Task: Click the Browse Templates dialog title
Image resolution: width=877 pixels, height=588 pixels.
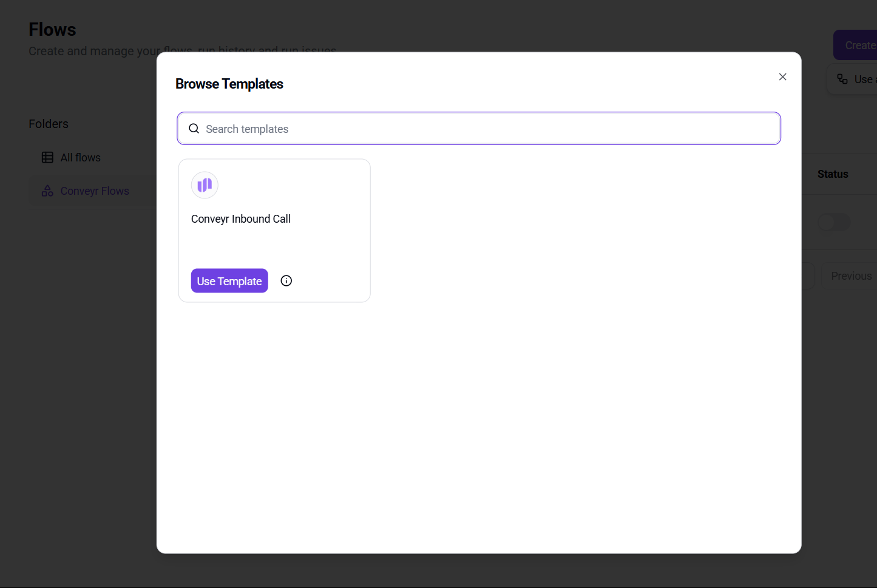Action: pyautogui.click(x=229, y=84)
